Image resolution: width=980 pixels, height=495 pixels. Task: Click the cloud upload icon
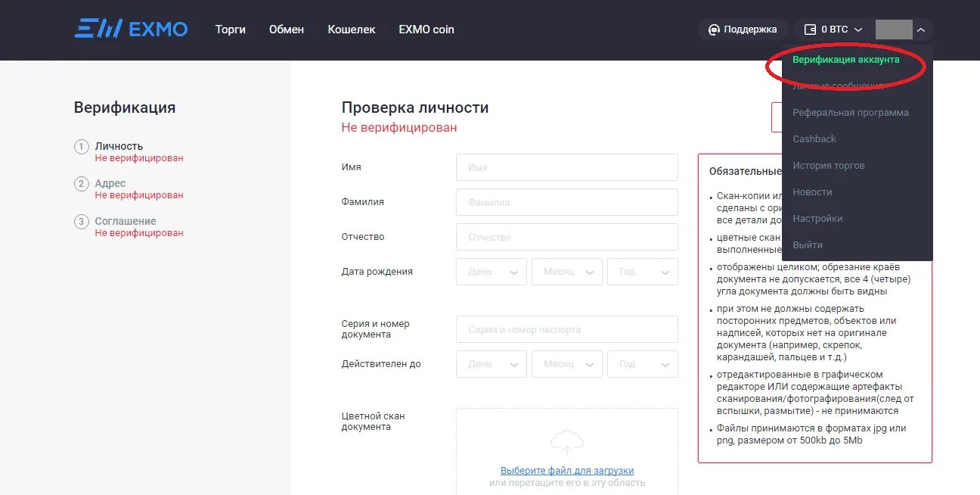[x=567, y=441]
